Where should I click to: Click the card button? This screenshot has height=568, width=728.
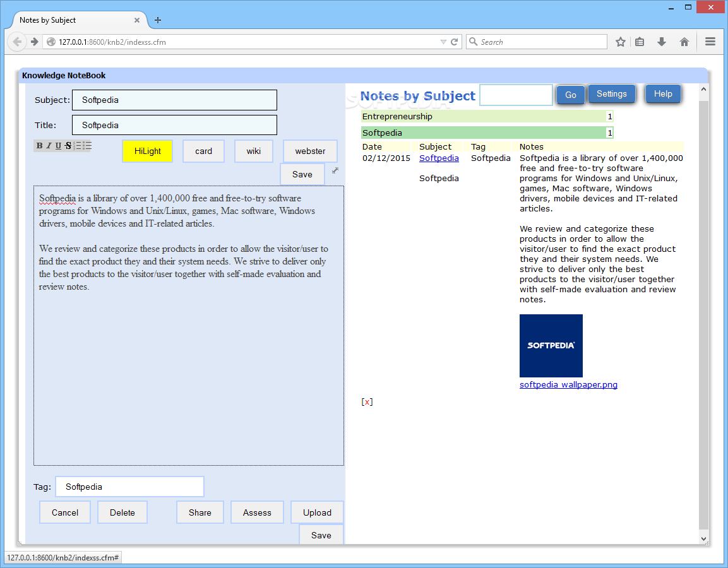[203, 151]
